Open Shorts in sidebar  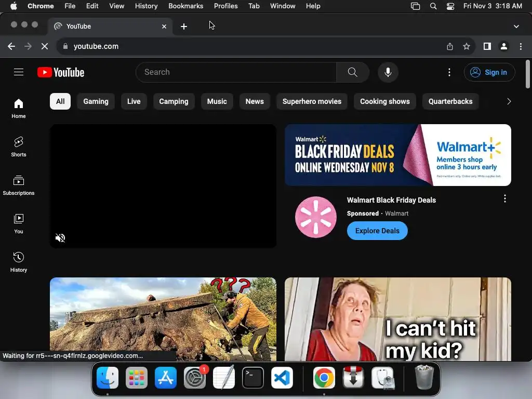pyautogui.click(x=19, y=147)
